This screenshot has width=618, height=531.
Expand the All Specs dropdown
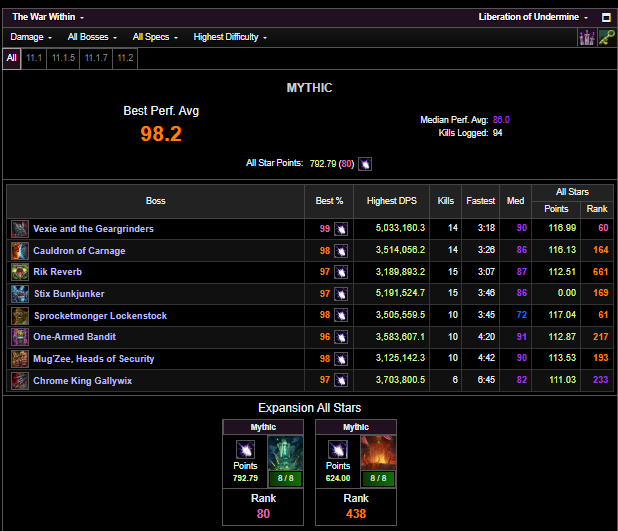(x=155, y=37)
